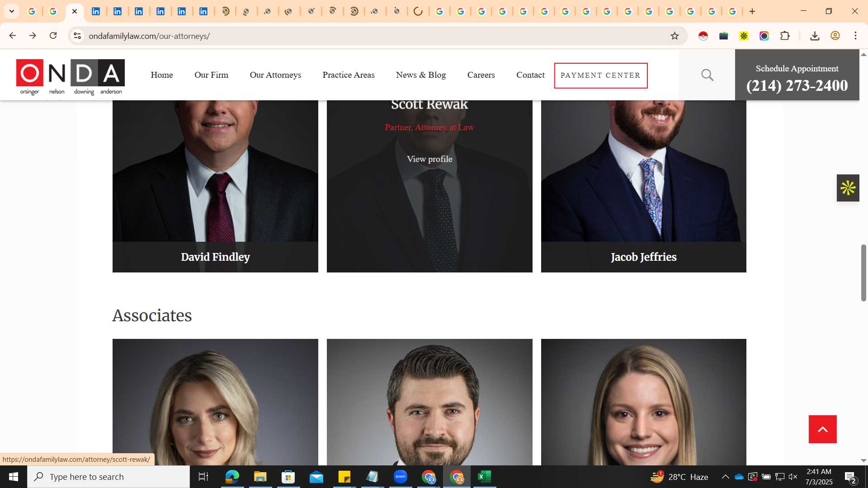Open tab search dropdown arrow
The width and height of the screenshot is (868, 488).
tap(12, 11)
